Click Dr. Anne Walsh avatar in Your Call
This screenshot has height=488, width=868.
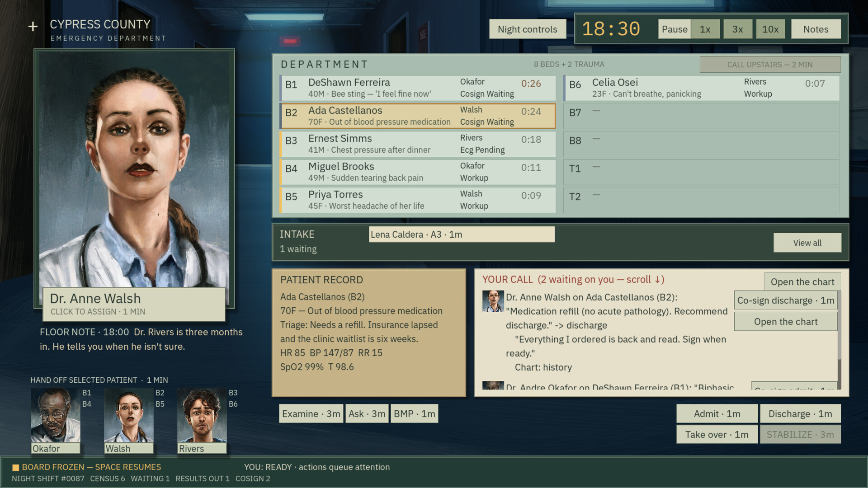[x=493, y=301]
